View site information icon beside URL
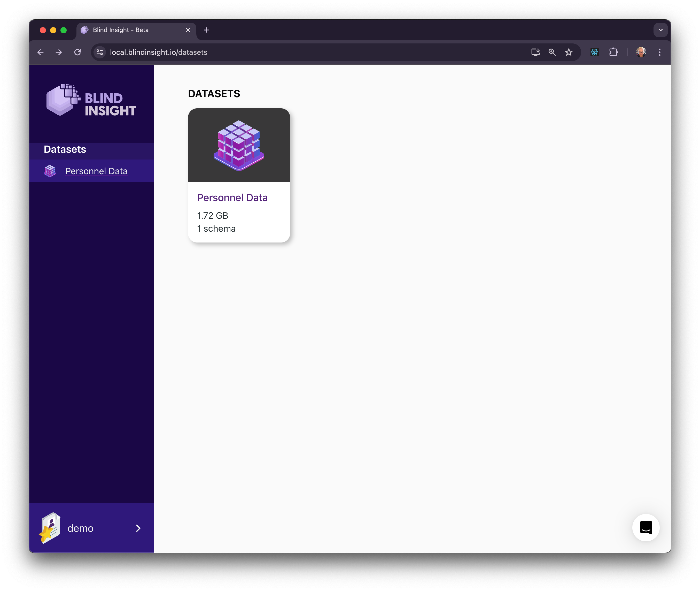The height and width of the screenshot is (591, 700). tap(100, 52)
